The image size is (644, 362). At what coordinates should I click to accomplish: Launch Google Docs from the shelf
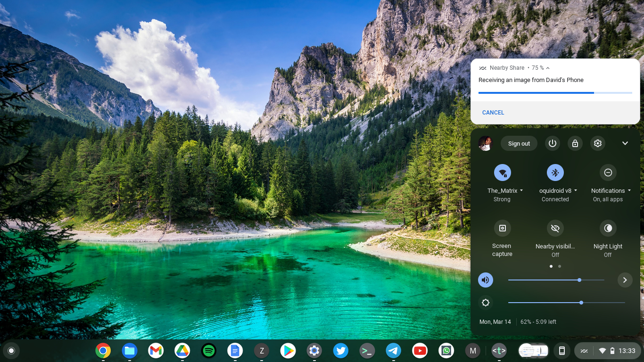(235, 351)
